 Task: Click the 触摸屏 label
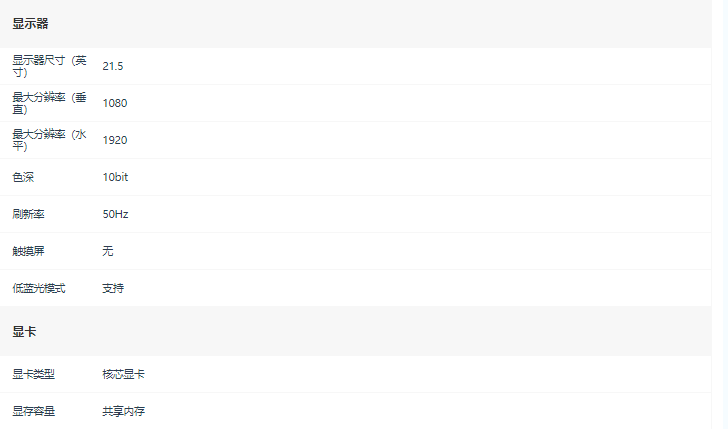pyautogui.click(x=28, y=251)
